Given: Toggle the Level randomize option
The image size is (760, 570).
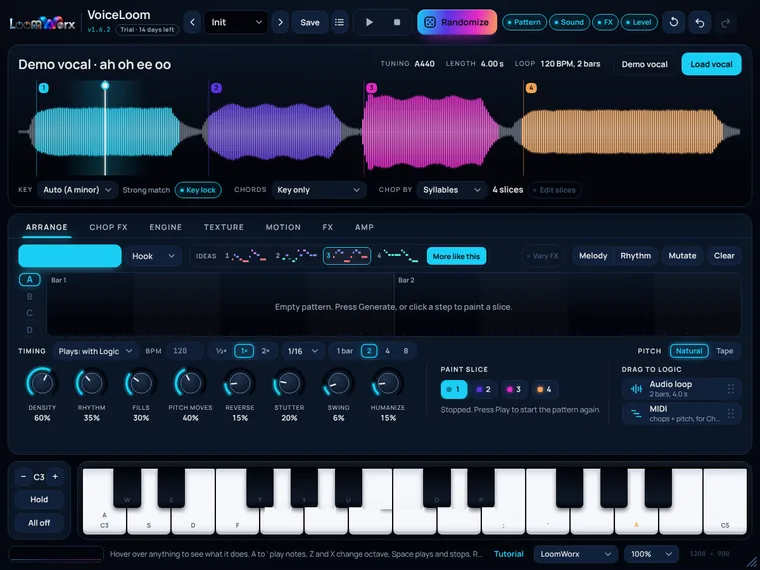Looking at the screenshot, I should [639, 22].
